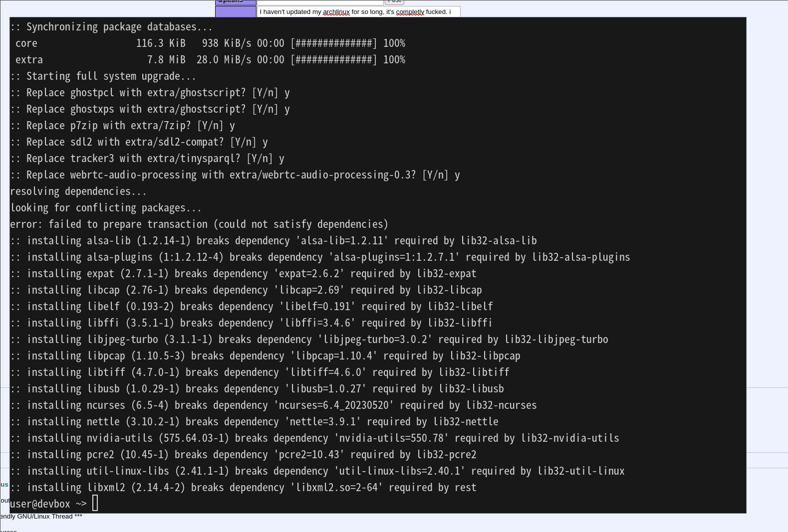Click the 'installing ncurses (6.5-4)' line
This screenshot has width=788, height=532.
273,405
